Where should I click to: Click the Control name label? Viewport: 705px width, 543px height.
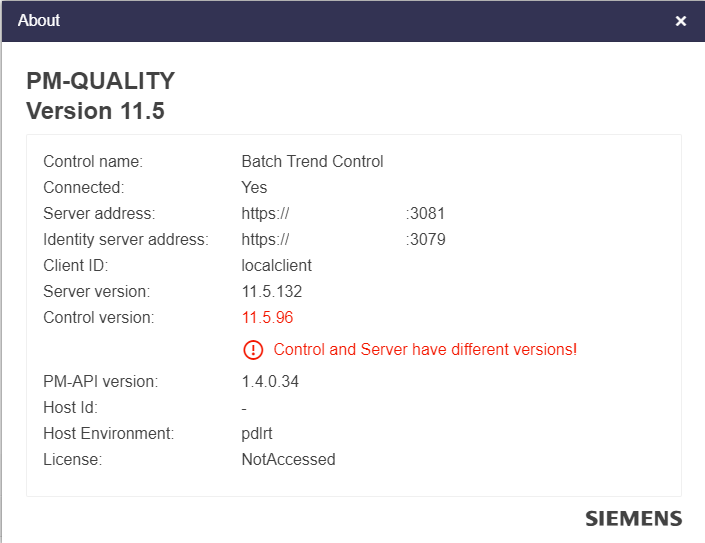coord(93,162)
